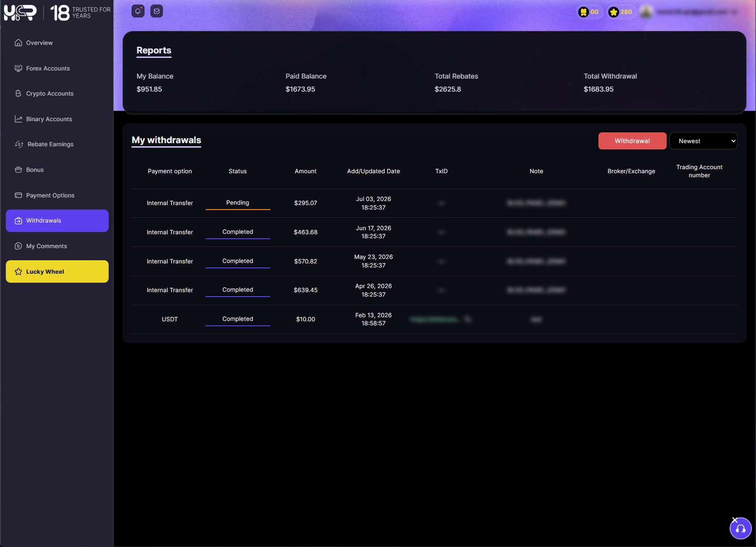756x547 pixels.
Task: Open Forex Accounts section
Action: [x=57, y=68]
